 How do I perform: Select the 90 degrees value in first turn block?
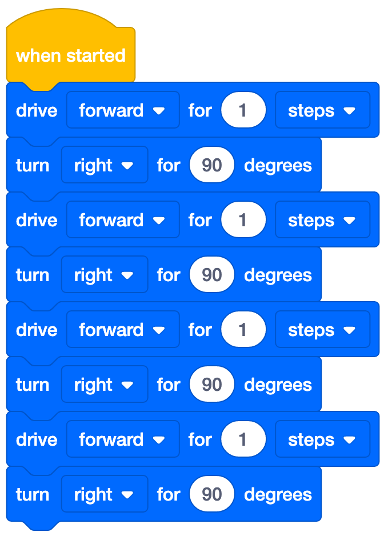click(211, 165)
